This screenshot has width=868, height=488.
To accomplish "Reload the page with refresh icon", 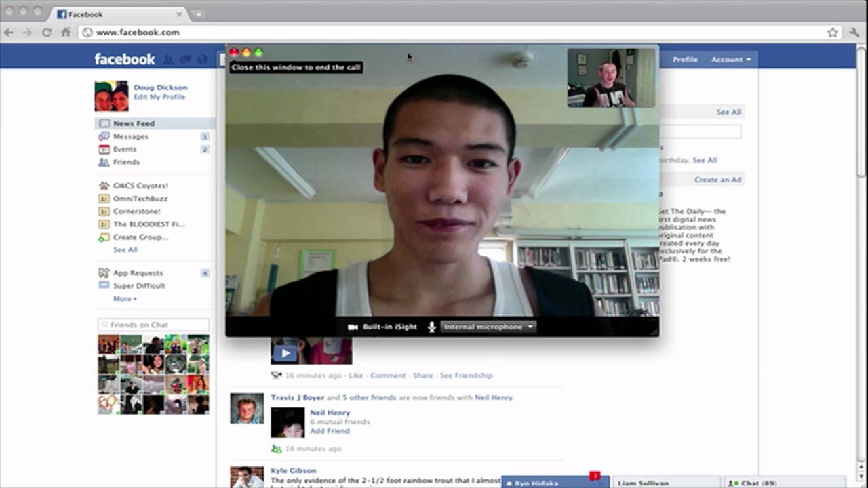I will tap(47, 32).
